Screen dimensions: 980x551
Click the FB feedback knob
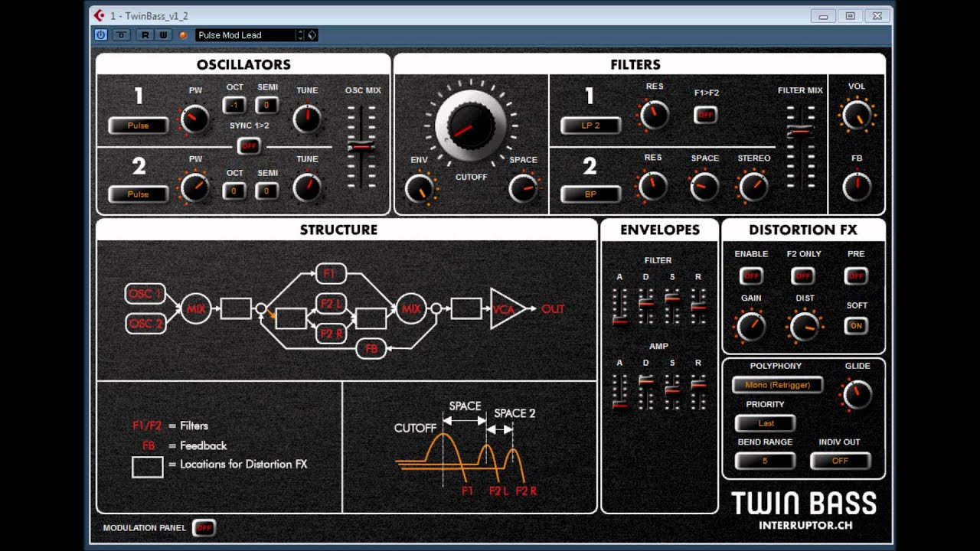[x=856, y=187]
